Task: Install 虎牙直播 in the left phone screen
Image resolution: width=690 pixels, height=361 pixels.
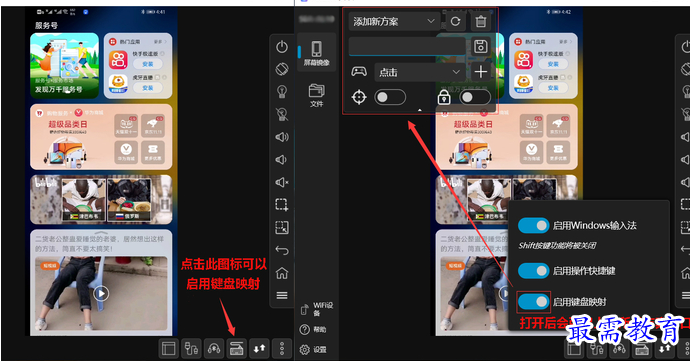Action: coord(147,88)
